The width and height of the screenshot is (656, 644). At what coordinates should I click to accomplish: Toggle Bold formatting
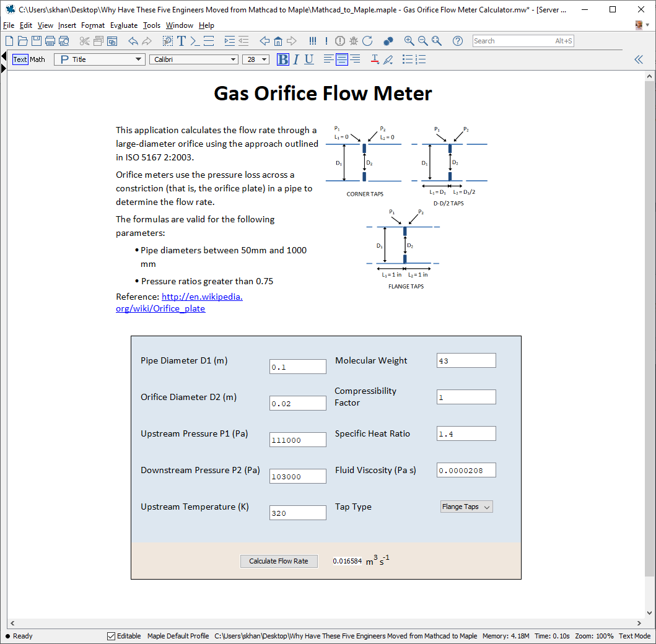pos(282,59)
